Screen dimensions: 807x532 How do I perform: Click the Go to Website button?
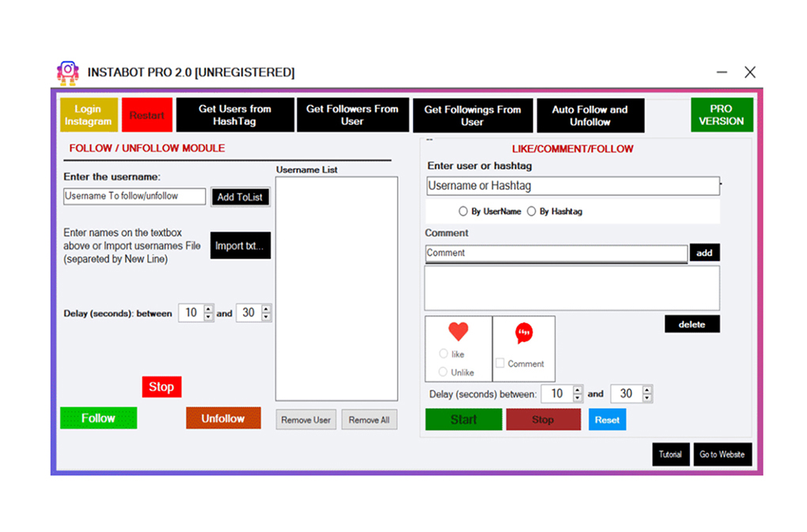pos(722,455)
